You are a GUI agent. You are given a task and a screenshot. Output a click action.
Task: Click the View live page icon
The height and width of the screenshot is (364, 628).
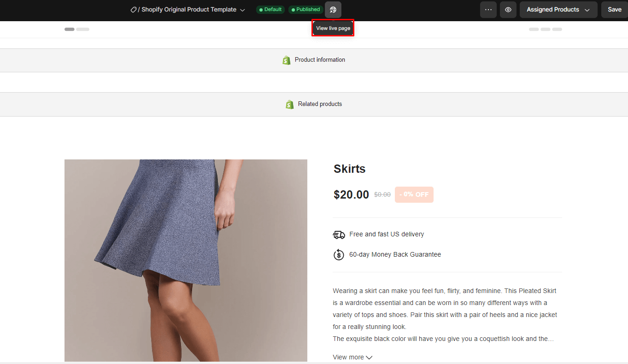click(333, 9)
